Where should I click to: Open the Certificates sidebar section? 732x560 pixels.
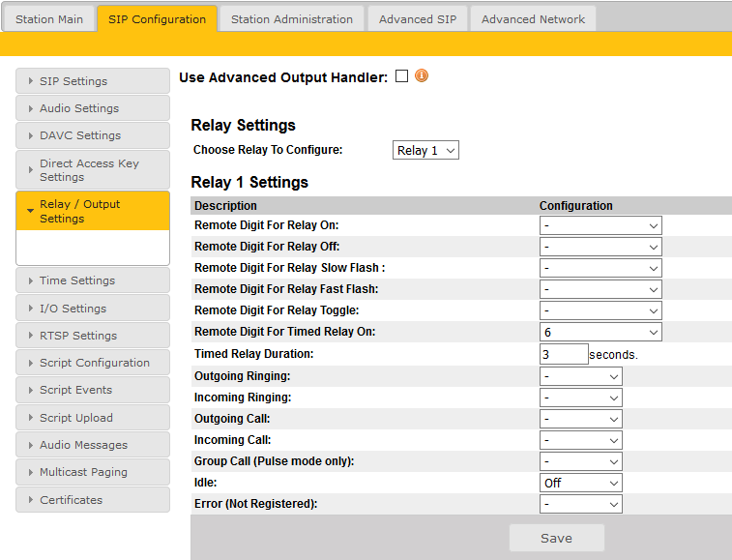[x=93, y=500]
